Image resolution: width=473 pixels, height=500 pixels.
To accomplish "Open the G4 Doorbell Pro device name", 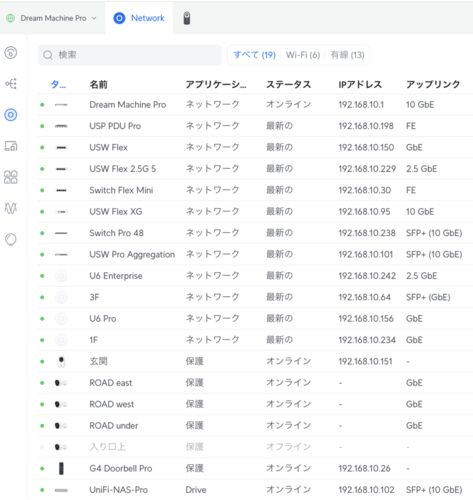I will (x=121, y=469).
